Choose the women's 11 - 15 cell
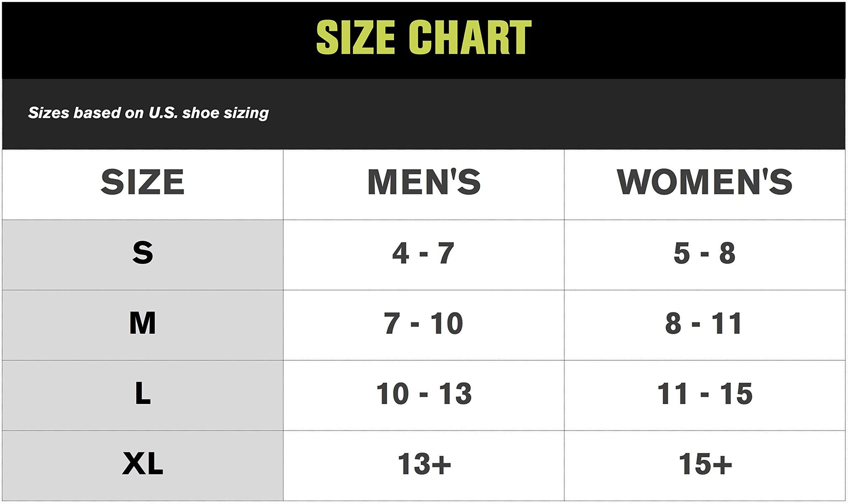The height and width of the screenshot is (504, 848). pos(704,394)
